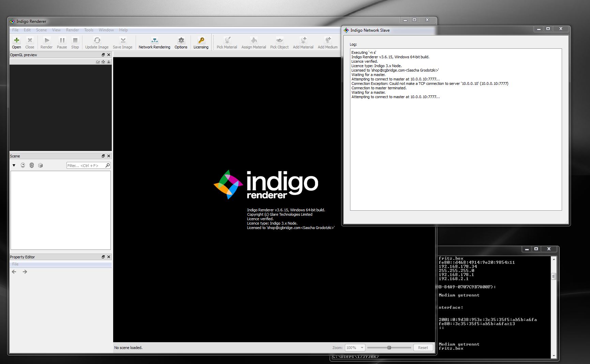Open the View menu
The width and height of the screenshot is (590, 364).
click(57, 30)
